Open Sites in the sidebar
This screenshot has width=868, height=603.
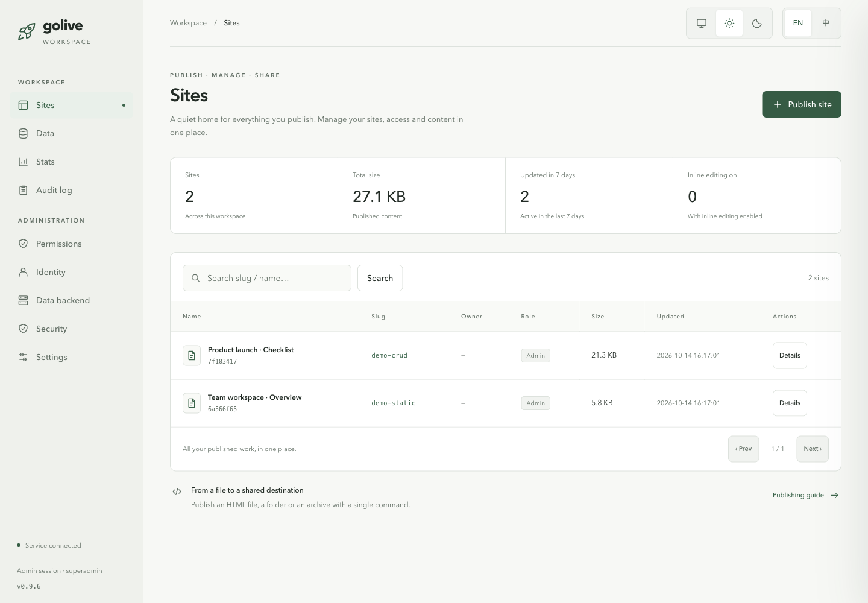click(71, 105)
